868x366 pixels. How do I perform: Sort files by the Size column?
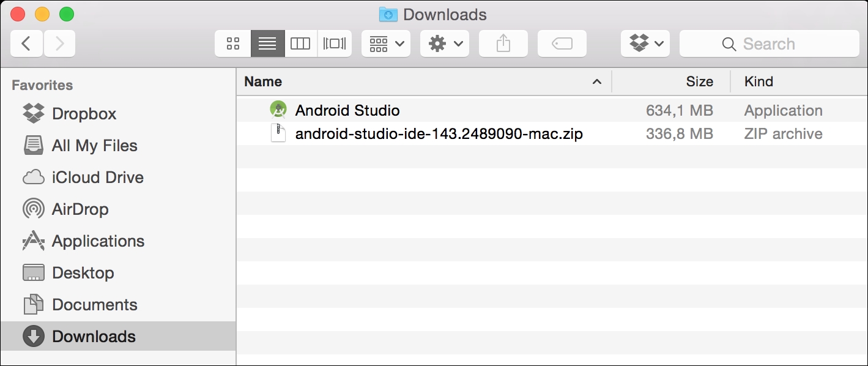[699, 81]
